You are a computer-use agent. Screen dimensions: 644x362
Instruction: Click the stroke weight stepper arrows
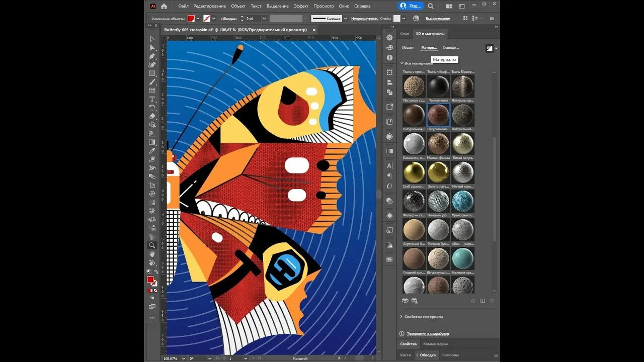(x=242, y=19)
